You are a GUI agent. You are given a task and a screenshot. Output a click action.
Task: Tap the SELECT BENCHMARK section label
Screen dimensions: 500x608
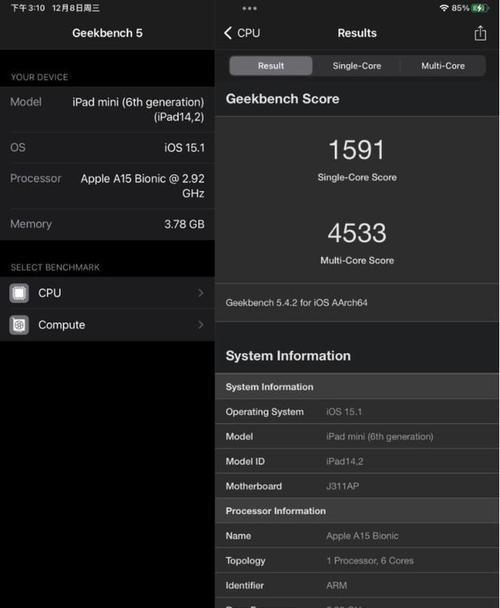pos(55,268)
